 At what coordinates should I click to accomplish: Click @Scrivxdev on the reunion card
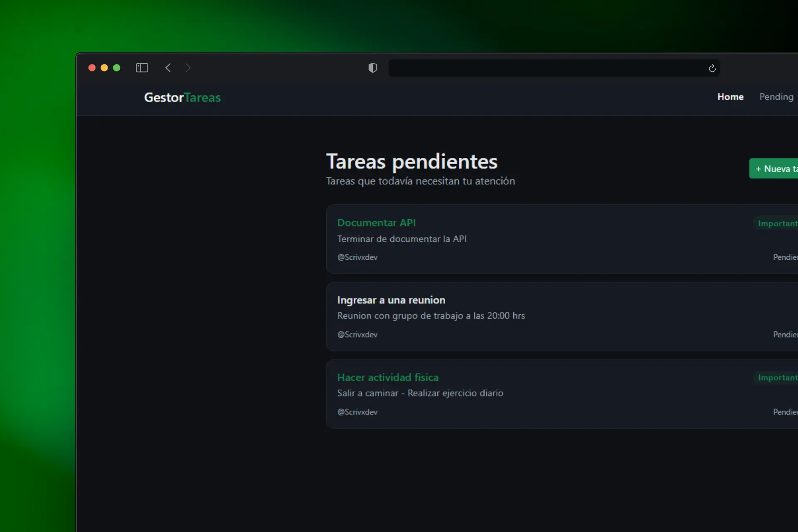point(357,334)
